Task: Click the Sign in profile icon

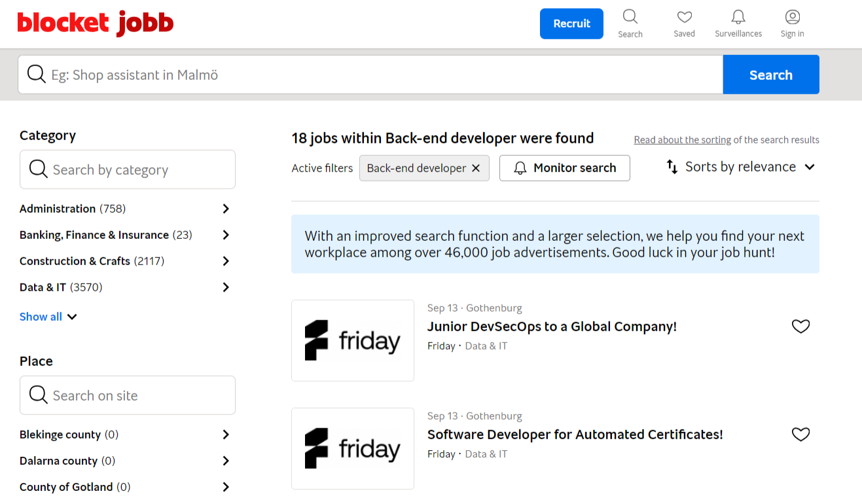Action: [x=792, y=17]
